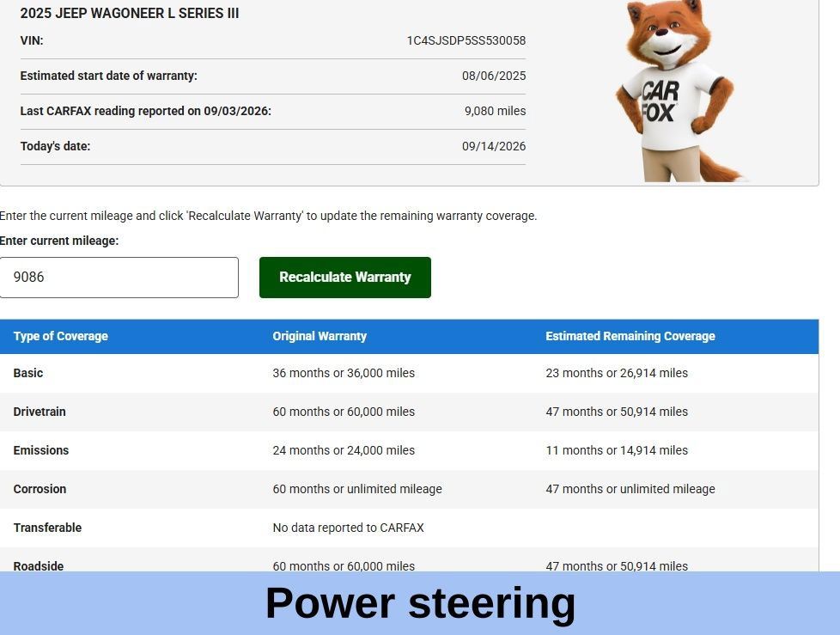
Task: Select the Transferable coverage row label
Action: [x=48, y=528]
